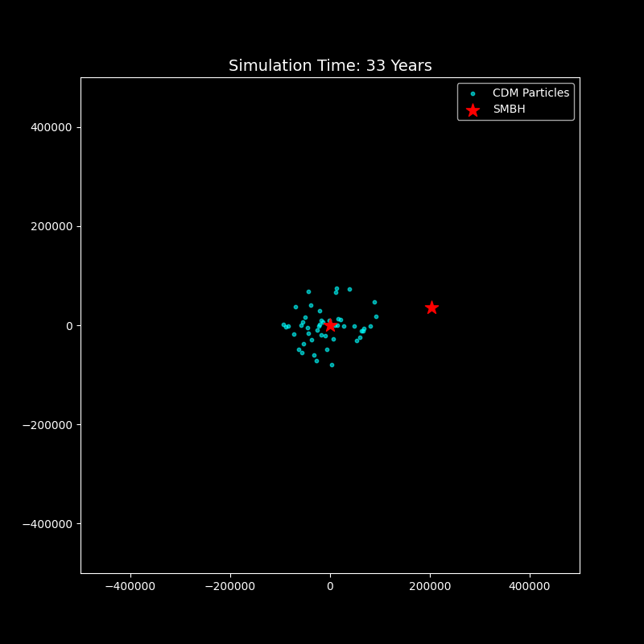The height and width of the screenshot is (644, 644).
Task: Click the cyan dot icon in the legend
Action: 472,93
